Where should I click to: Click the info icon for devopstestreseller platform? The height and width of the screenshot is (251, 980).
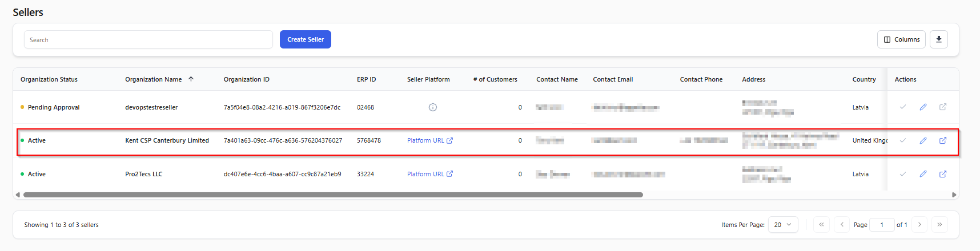pyautogui.click(x=433, y=107)
